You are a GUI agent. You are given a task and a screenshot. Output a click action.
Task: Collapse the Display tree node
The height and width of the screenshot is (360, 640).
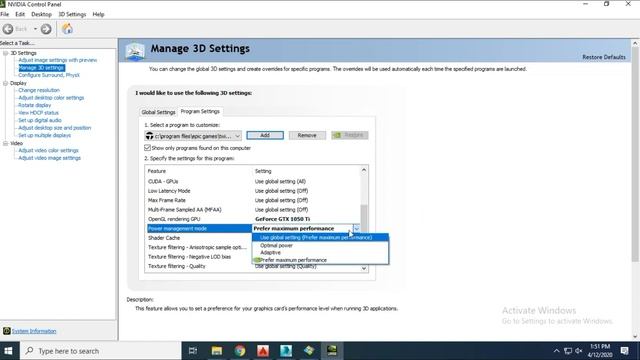(5, 83)
